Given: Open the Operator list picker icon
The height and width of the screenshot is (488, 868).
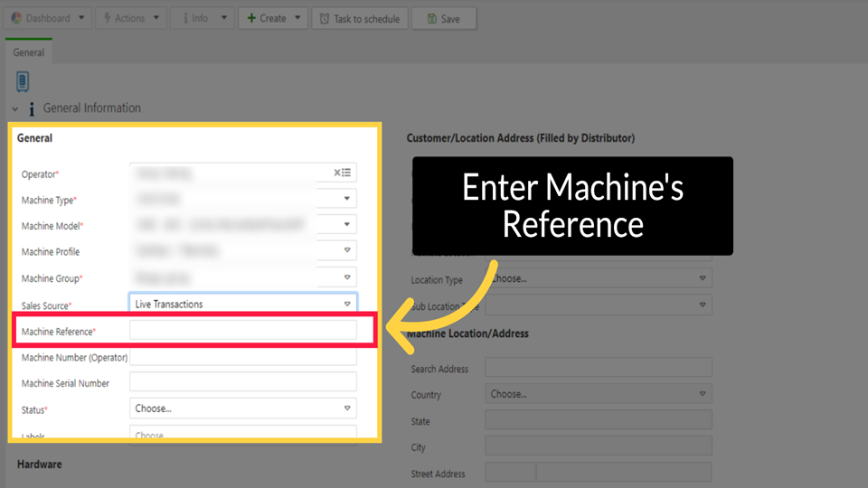Looking at the screenshot, I should coord(347,173).
